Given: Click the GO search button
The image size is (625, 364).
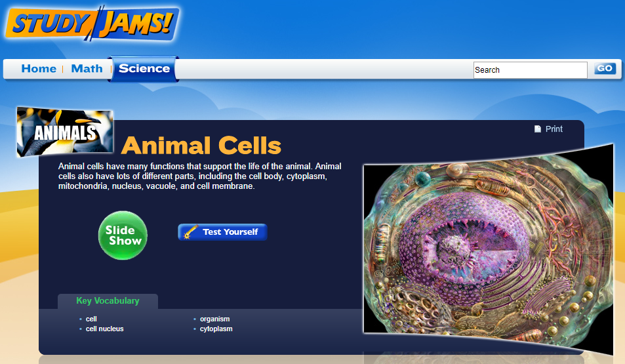Looking at the screenshot, I should click(605, 69).
